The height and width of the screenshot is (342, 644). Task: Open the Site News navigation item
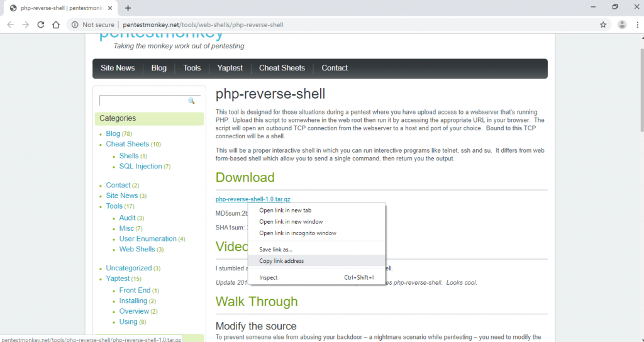tap(118, 68)
